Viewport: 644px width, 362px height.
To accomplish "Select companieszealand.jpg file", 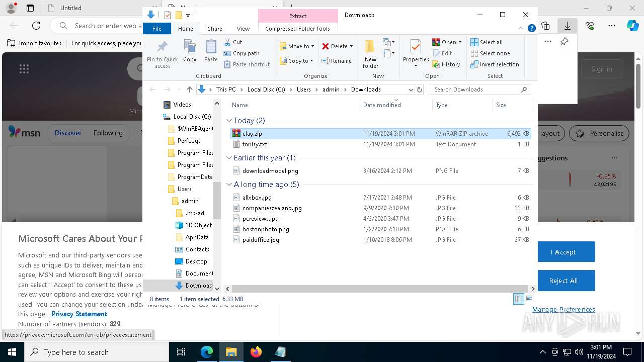I will tap(380, 208).
